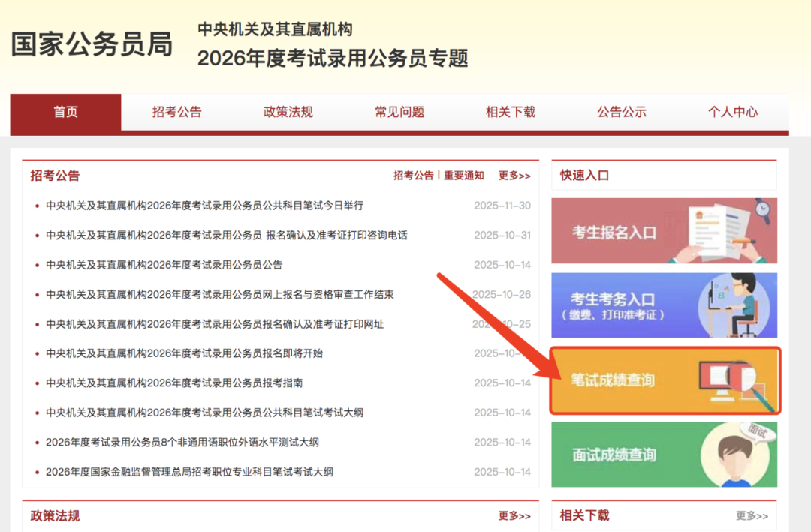811x532 pixels.
Task: Open 公告公示 navigation item
Action: pyautogui.click(x=622, y=113)
